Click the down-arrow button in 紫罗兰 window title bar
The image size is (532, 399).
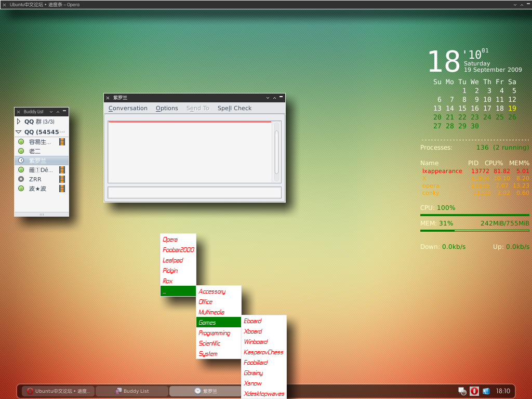click(268, 98)
